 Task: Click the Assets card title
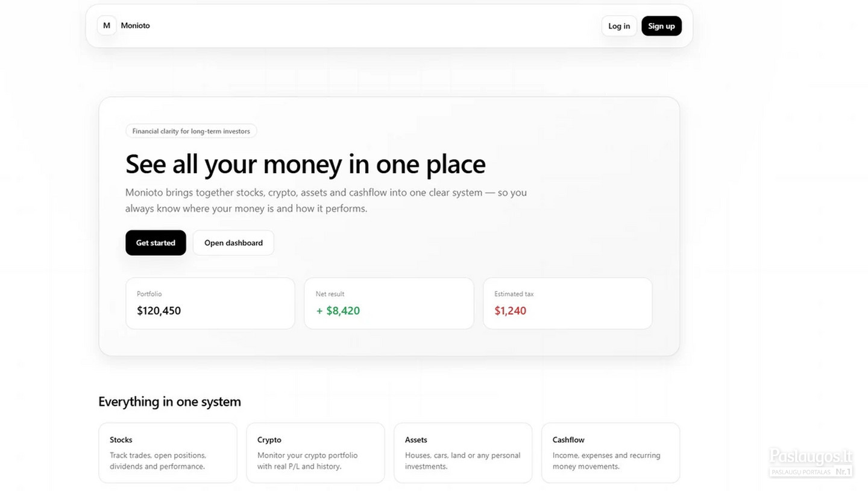point(416,440)
